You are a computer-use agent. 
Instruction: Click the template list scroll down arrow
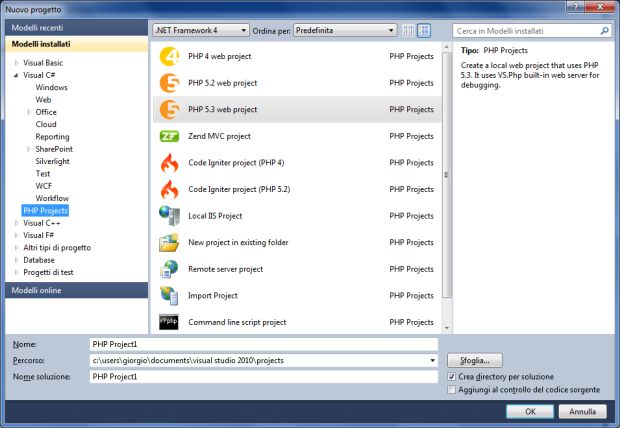point(447,328)
